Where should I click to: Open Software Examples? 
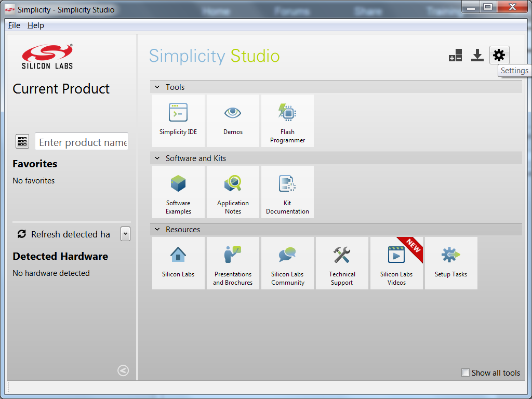click(x=178, y=191)
